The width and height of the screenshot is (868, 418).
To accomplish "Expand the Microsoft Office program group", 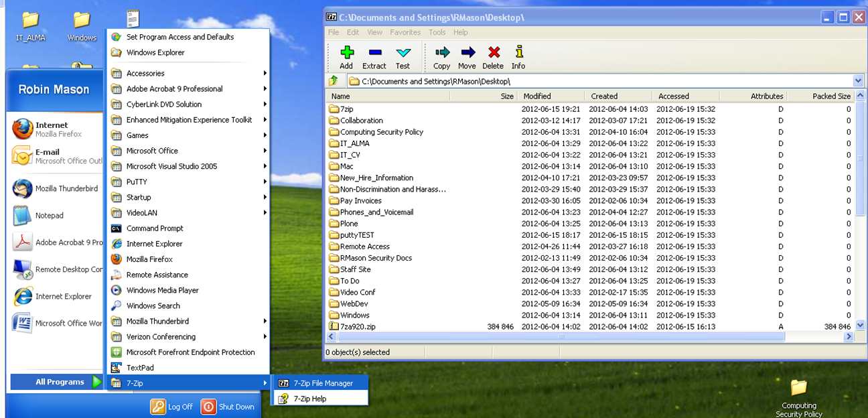I will coord(152,151).
